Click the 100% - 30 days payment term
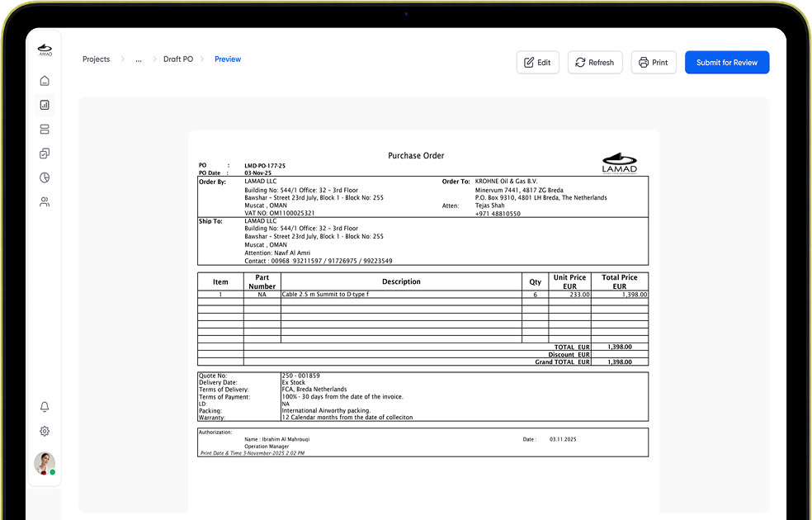 click(x=342, y=397)
